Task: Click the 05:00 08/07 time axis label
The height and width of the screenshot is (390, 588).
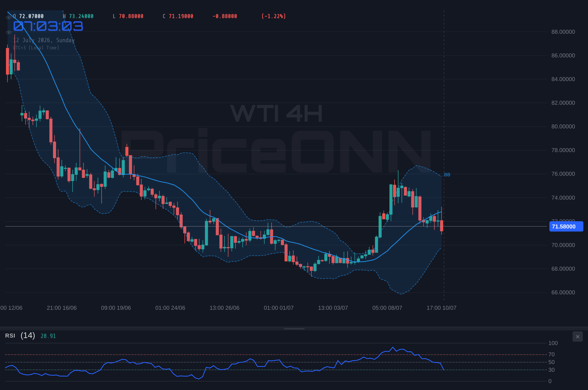Action: click(x=387, y=308)
